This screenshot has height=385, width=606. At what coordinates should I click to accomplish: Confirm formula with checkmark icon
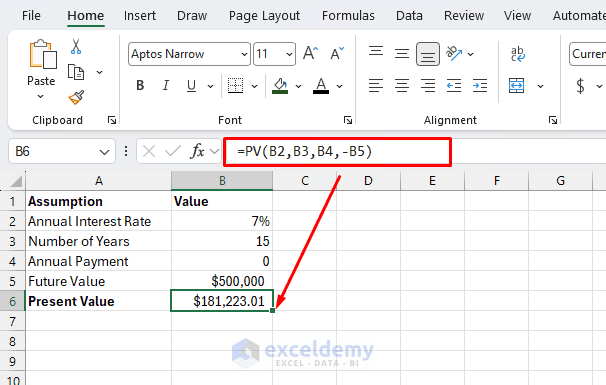(173, 151)
